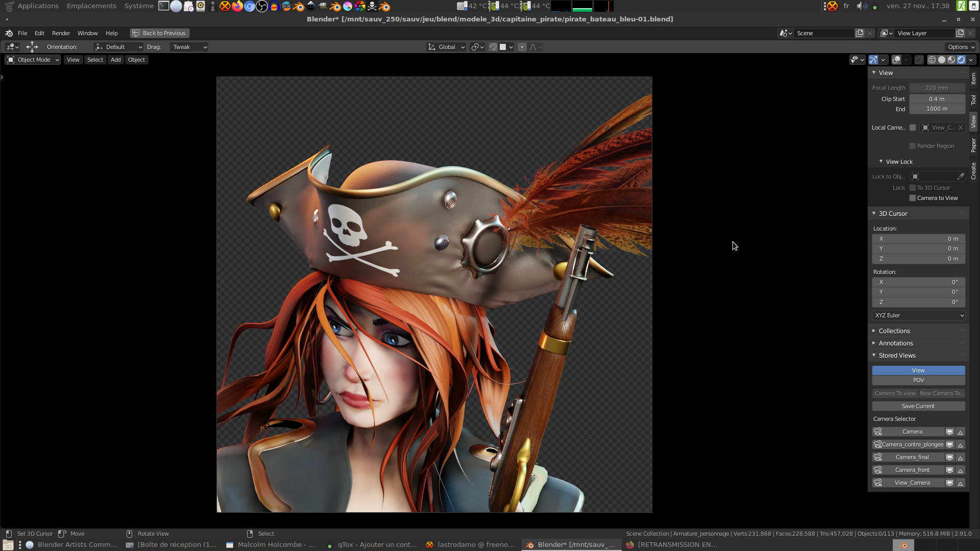Open the snap element selector
980x551 pixels.
[506, 47]
